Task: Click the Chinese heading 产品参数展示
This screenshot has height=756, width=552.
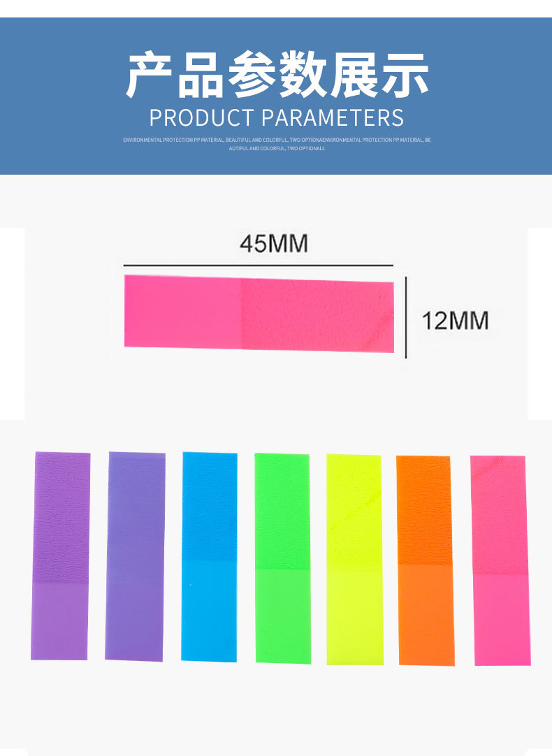Action: click(x=277, y=75)
